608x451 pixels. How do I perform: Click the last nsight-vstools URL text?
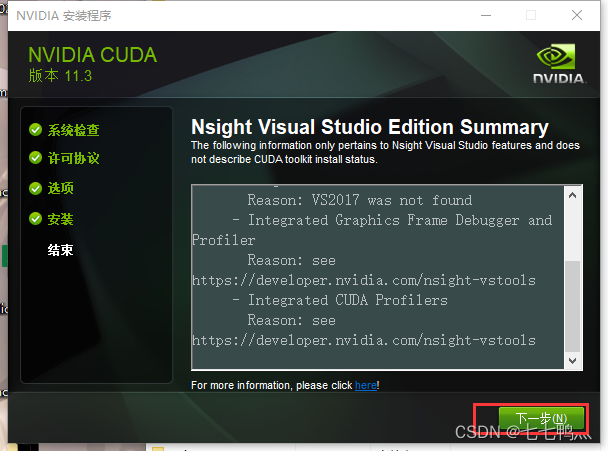point(364,340)
